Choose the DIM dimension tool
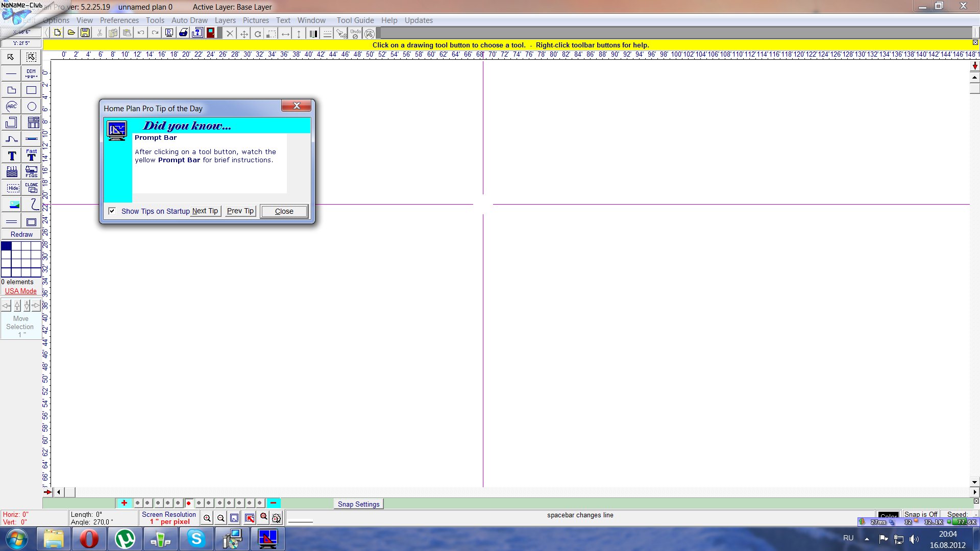 (32, 73)
